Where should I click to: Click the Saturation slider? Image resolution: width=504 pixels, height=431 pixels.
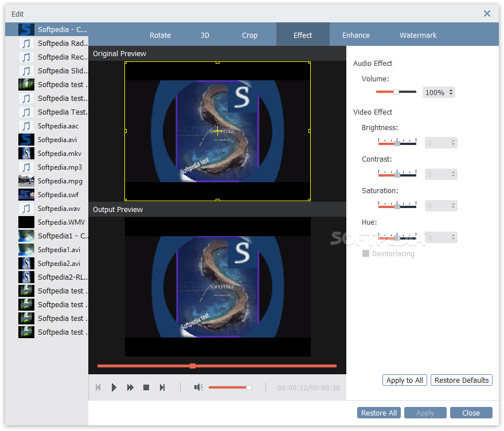point(397,205)
